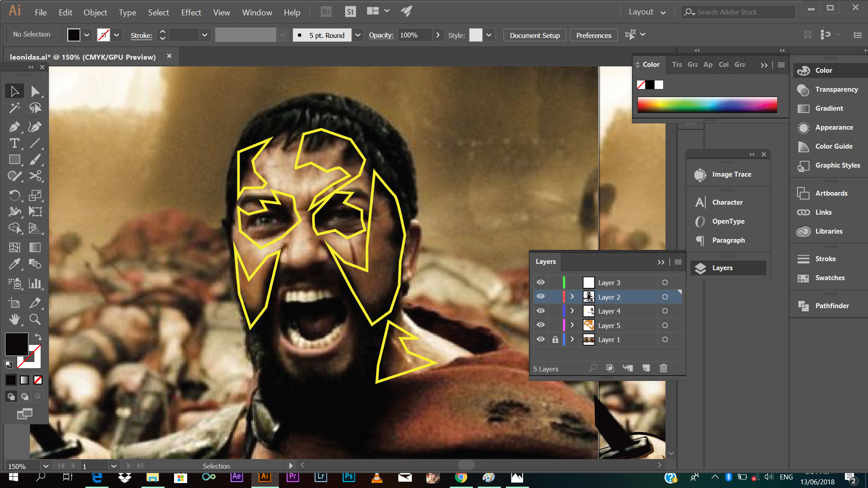This screenshot has height=488, width=868.
Task: Click the delete layer trash icon
Action: [x=663, y=368]
